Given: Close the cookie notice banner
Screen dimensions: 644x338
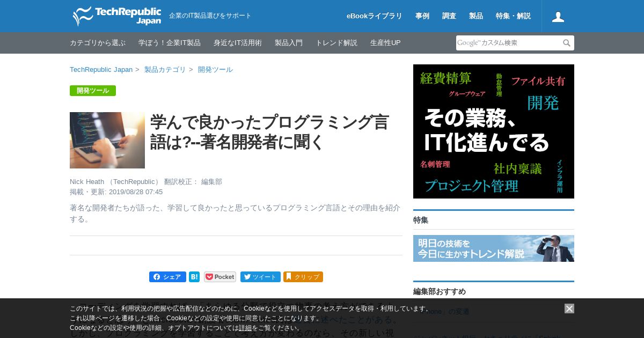Looking at the screenshot, I should point(569,308).
